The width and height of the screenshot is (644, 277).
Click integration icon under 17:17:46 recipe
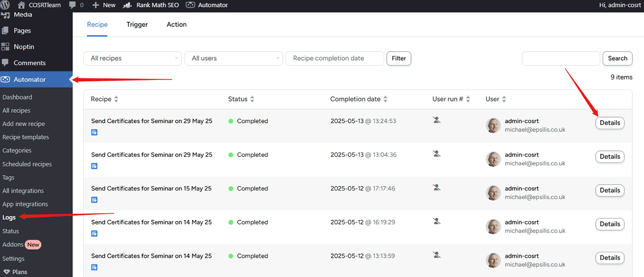(94, 200)
